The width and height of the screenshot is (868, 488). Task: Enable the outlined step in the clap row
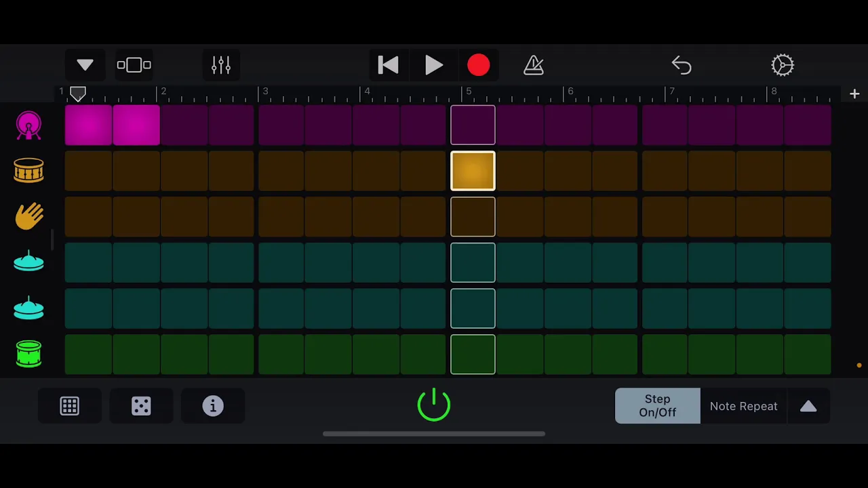[473, 217]
